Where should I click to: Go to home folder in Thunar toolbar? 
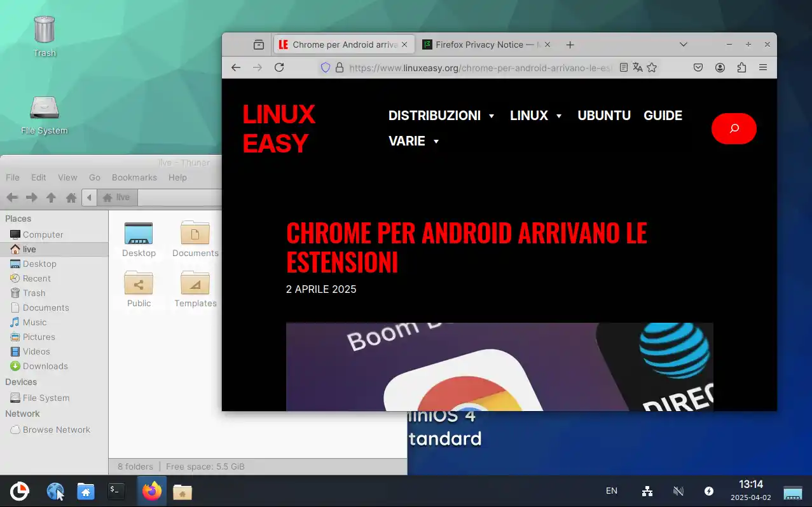point(71,198)
